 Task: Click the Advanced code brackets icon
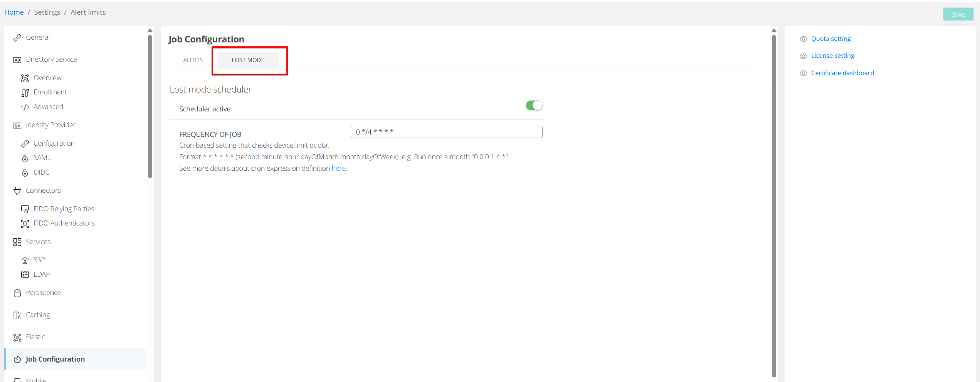coord(25,107)
